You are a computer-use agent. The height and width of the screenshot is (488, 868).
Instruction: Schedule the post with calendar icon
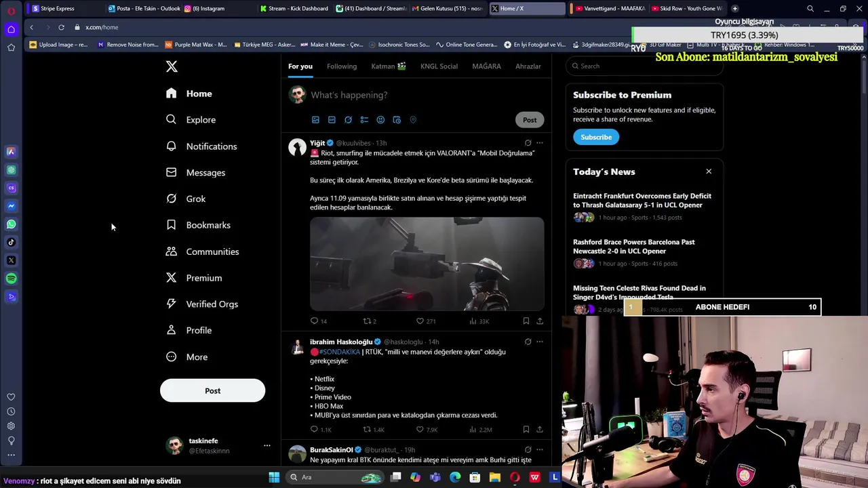point(397,120)
